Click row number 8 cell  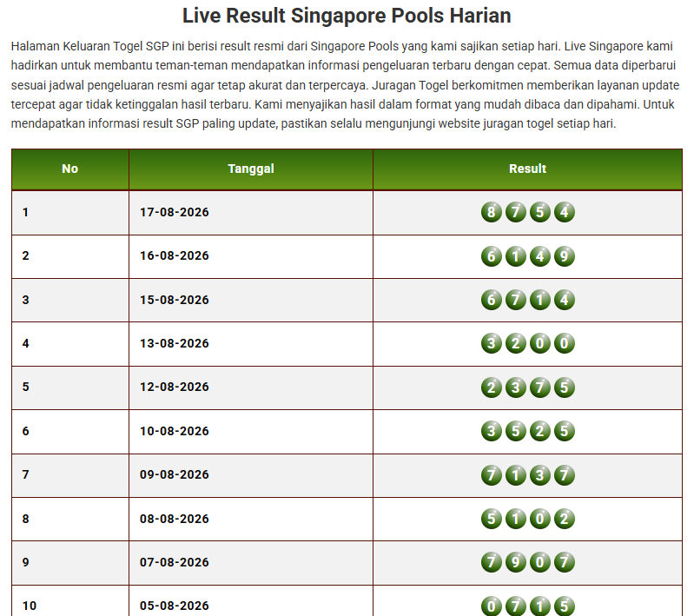pos(70,519)
